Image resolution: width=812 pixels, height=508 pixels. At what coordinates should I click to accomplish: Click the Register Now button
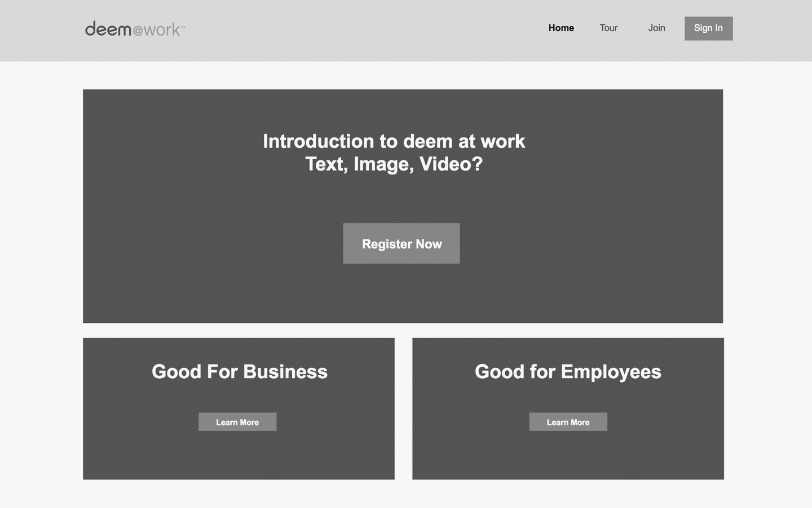[x=401, y=243]
